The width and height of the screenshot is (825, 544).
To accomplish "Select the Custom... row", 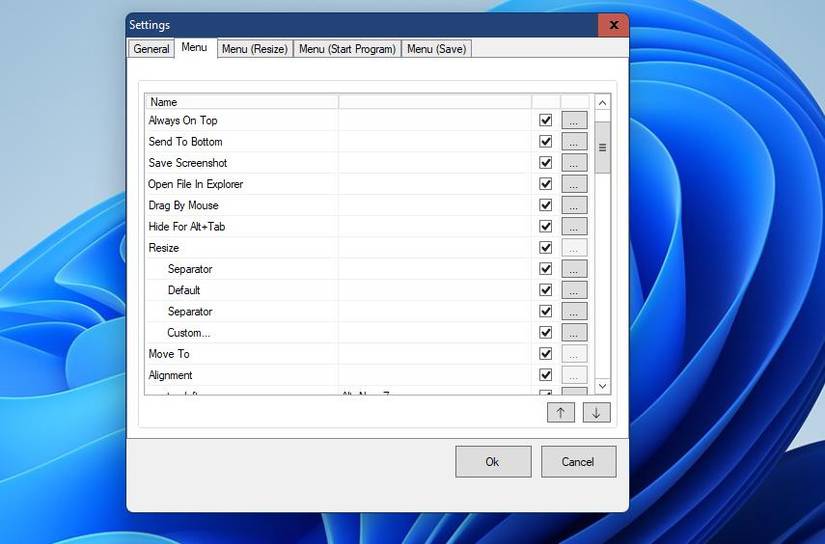I will coord(366,333).
